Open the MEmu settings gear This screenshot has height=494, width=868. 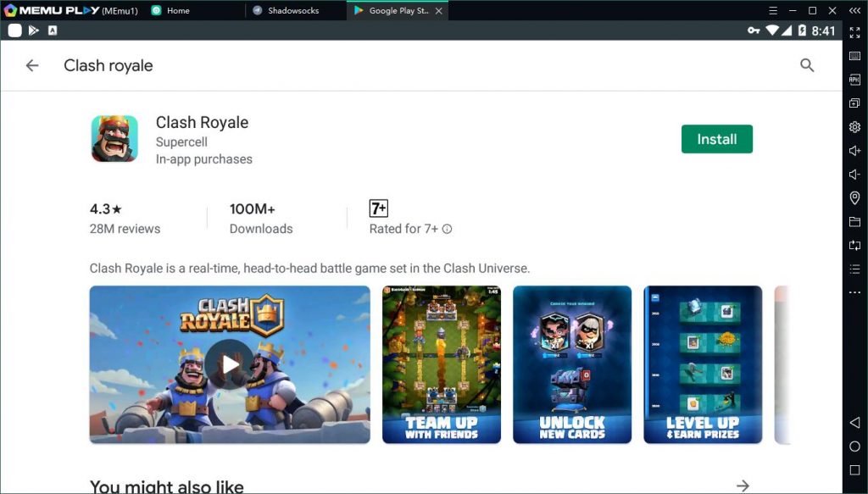tap(854, 127)
